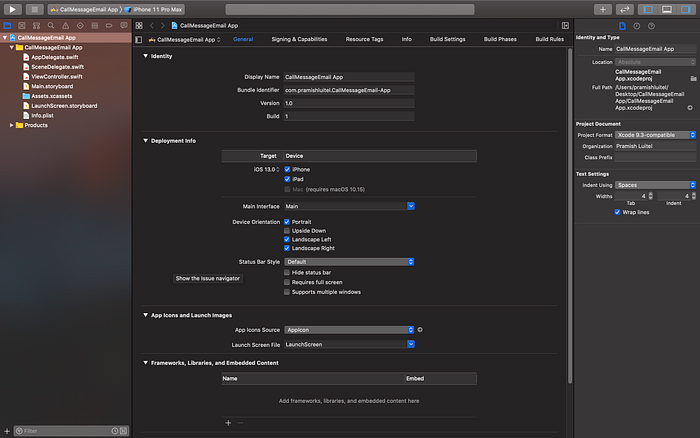The height and width of the screenshot is (438, 700).
Task: Open the Resource Tags tab
Action: tap(364, 39)
